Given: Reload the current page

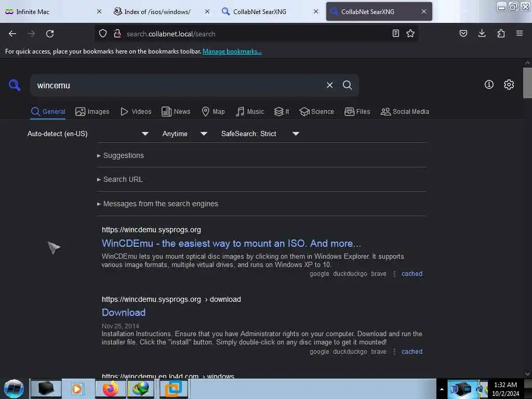Looking at the screenshot, I should click(50, 34).
